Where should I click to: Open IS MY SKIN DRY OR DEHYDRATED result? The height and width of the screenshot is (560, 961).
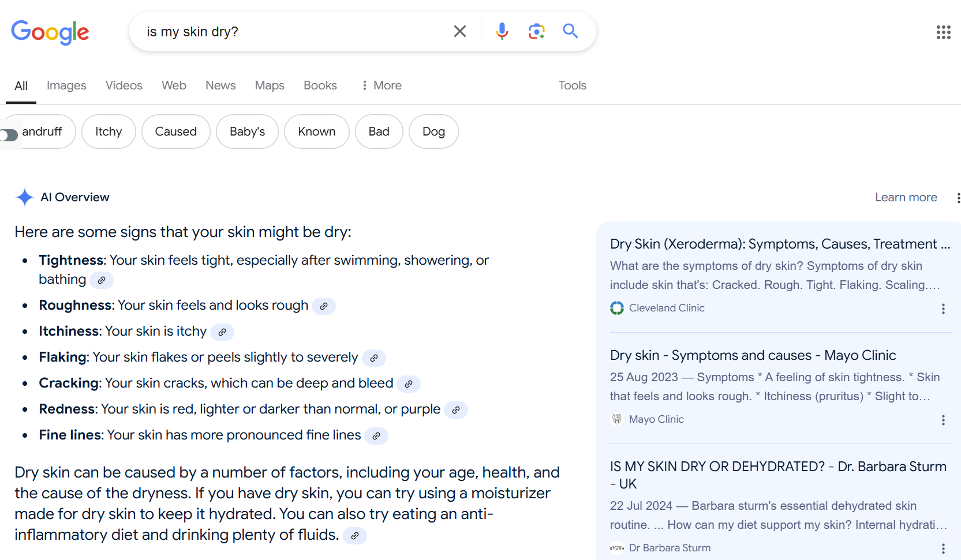point(778,475)
